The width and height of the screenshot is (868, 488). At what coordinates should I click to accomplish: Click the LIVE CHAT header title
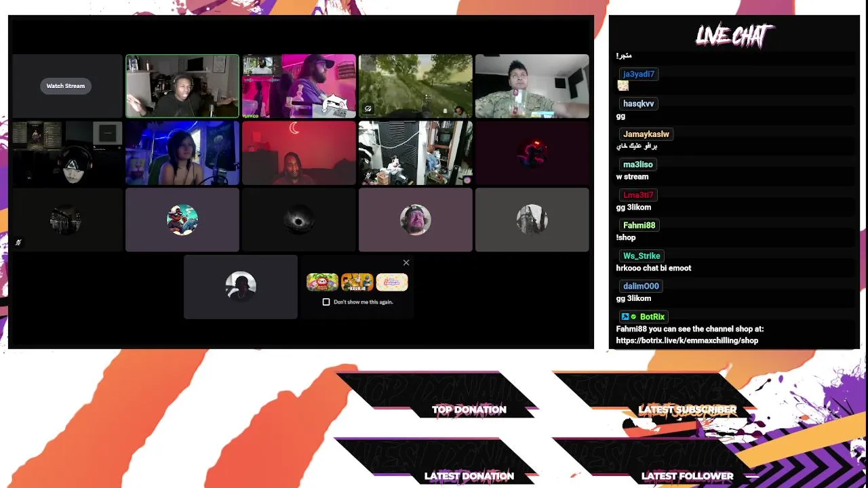pyautogui.click(x=734, y=35)
